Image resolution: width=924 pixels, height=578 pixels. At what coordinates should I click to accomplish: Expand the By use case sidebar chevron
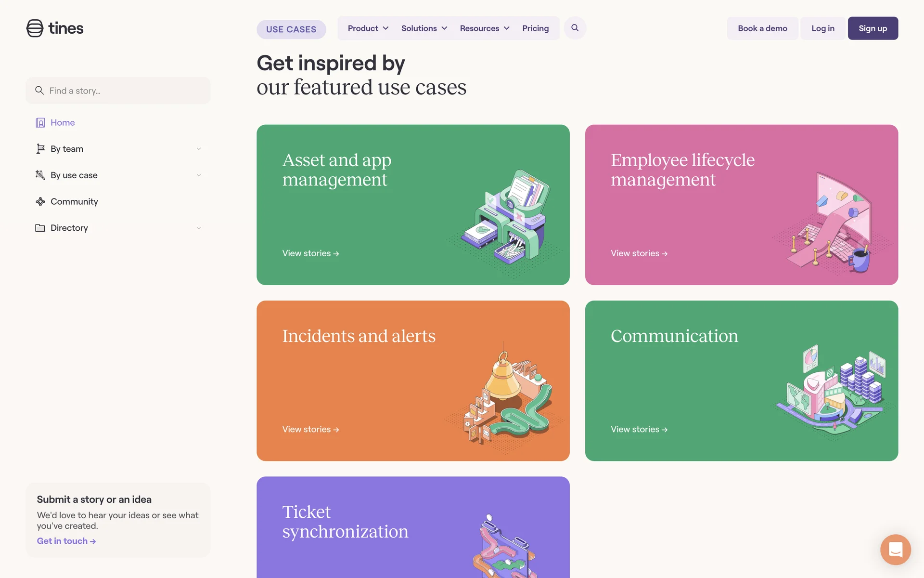(x=199, y=175)
